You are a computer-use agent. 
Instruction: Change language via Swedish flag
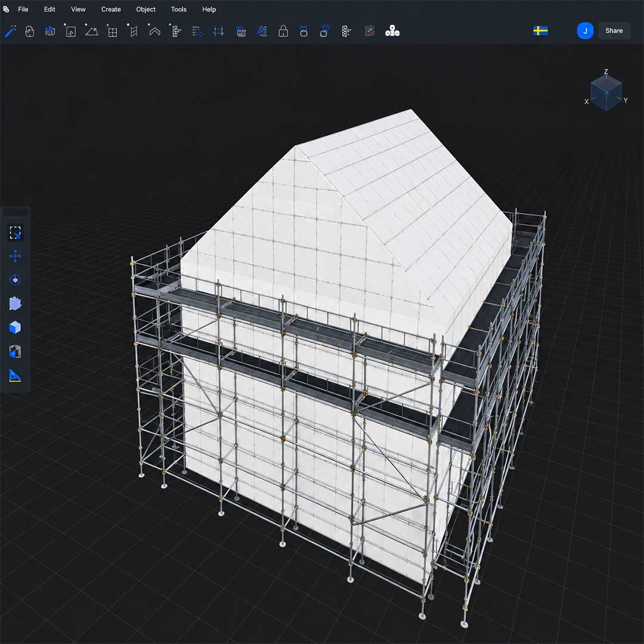pos(540,31)
